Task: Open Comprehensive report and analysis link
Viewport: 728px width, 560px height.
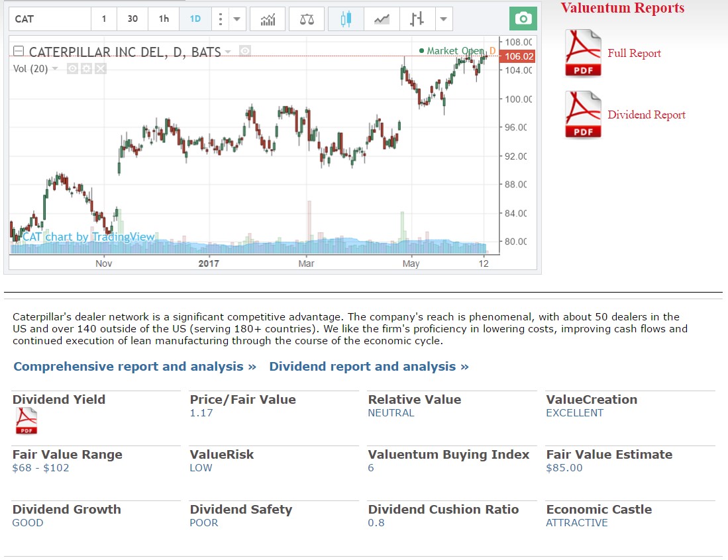Action: [134, 367]
